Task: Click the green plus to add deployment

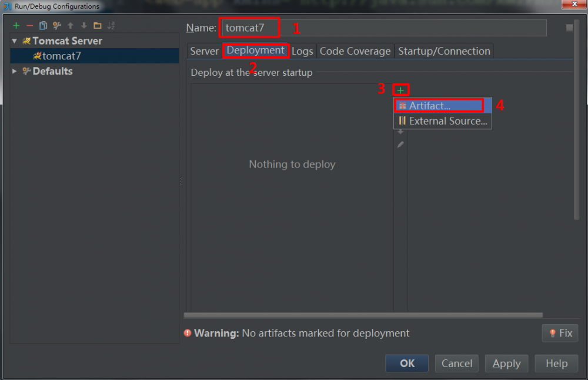Action: 400,89
